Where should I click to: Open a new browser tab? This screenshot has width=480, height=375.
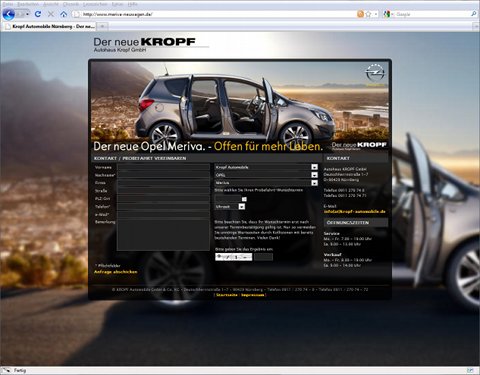click(103, 26)
